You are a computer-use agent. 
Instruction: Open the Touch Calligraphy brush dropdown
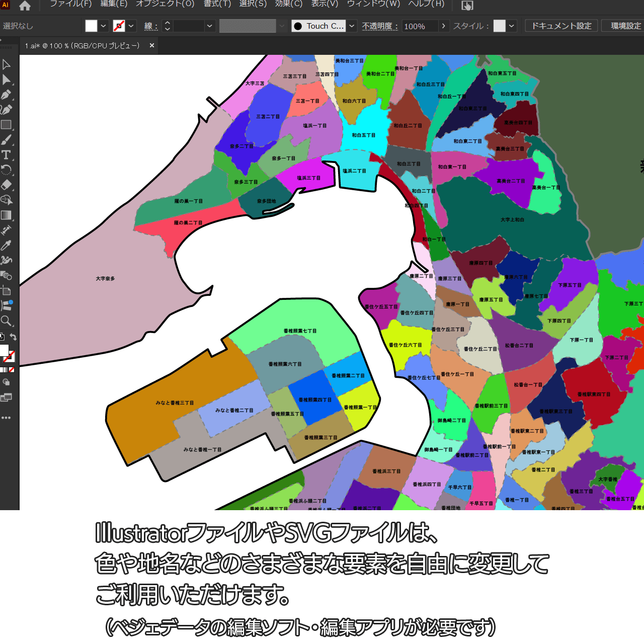[x=352, y=26]
